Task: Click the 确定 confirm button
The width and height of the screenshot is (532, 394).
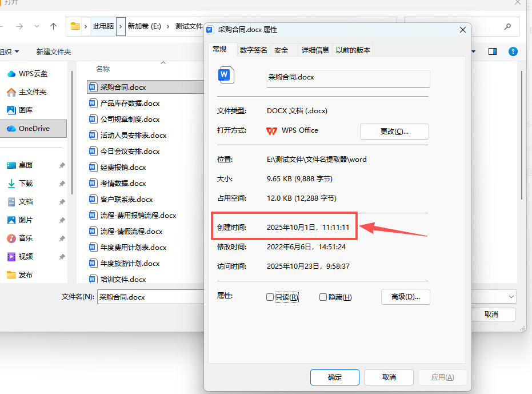Action: (334, 377)
